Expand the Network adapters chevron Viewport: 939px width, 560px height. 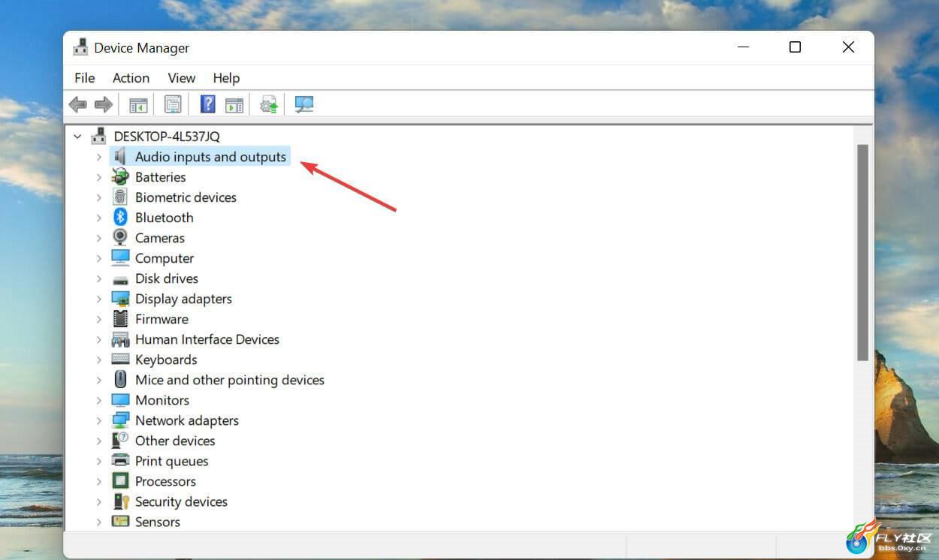(98, 420)
